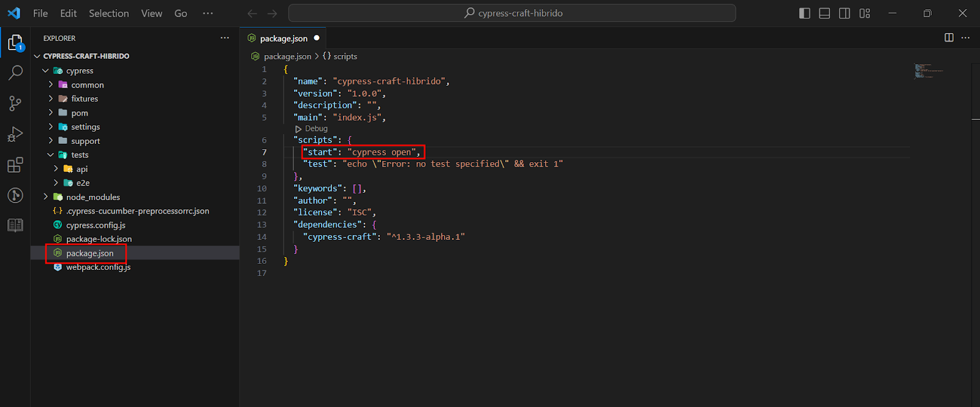The image size is (980, 407).
Task: Collapse the CYPRESS-CRAFT-HIBRIDO root section
Action: (x=37, y=56)
